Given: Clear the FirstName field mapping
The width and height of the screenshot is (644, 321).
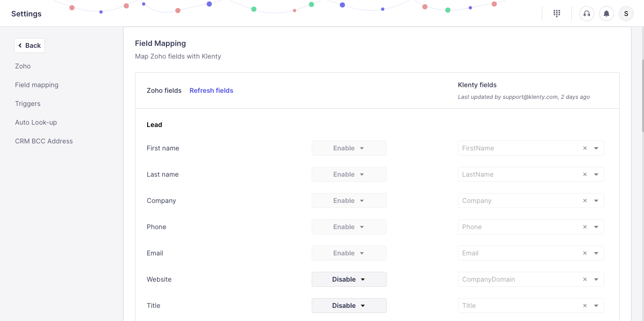Looking at the screenshot, I should (585, 148).
